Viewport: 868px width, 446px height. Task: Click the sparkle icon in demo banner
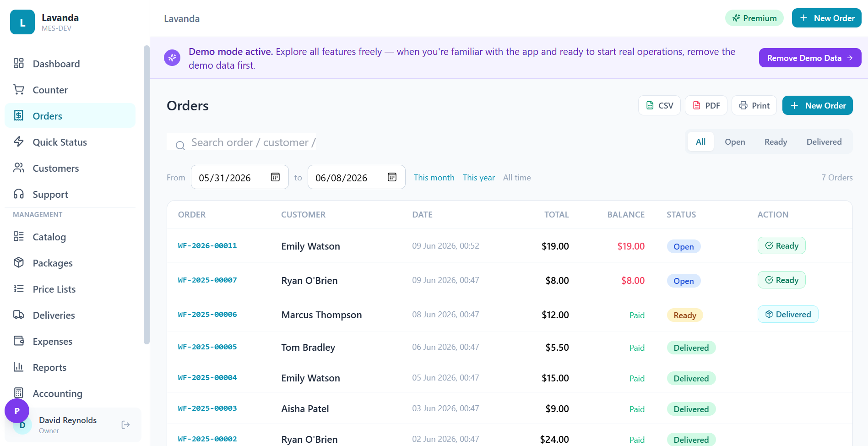(x=172, y=58)
